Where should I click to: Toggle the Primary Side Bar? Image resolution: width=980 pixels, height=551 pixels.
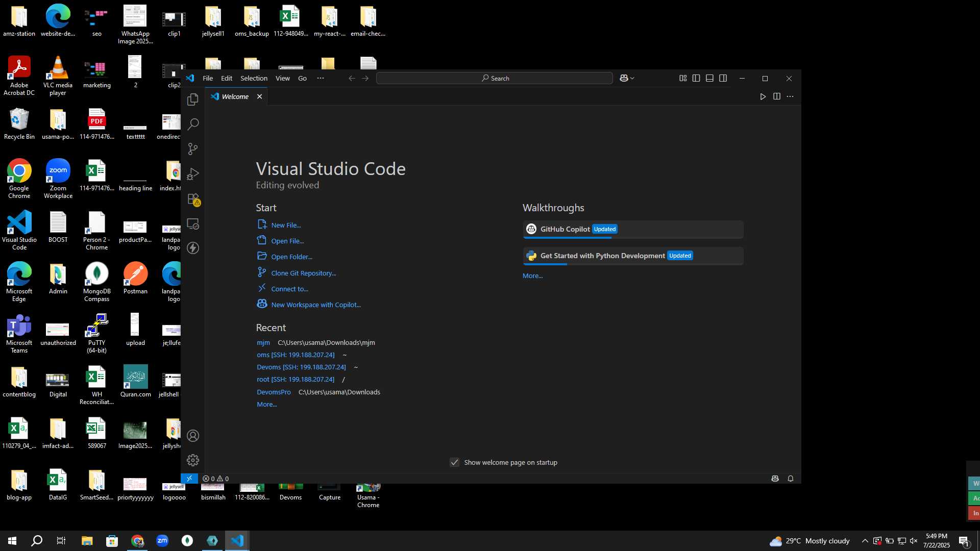pyautogui.click(x=696, y=78)
